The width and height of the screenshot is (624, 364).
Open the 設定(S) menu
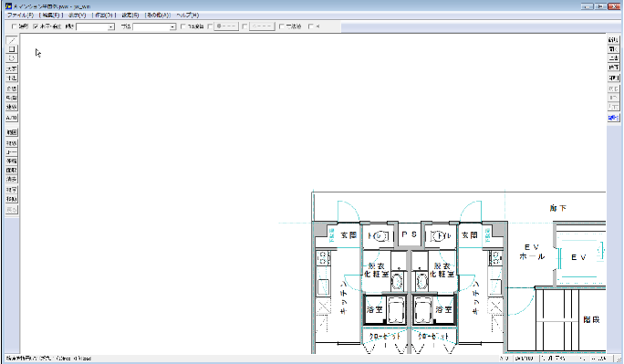tap(130, 16)
